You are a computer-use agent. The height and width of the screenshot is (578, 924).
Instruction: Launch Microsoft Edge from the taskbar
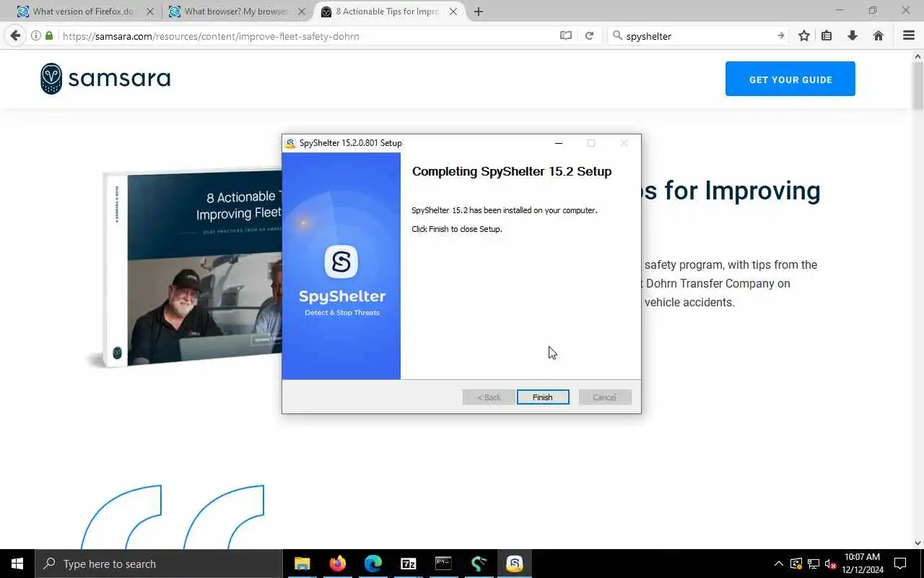(x=372, y=564)
